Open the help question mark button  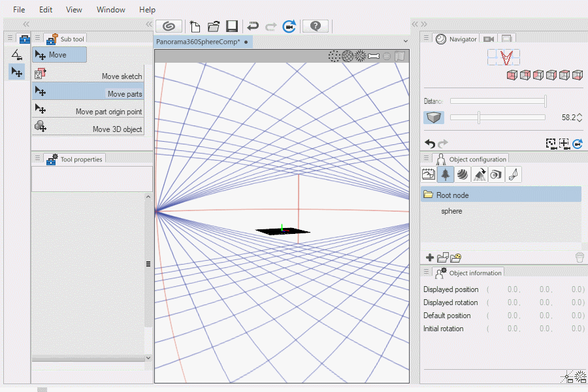(x=316, y=26)
